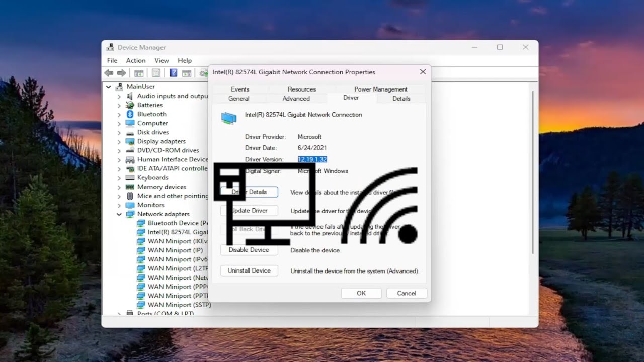The height and width of the screenshot is (362, 644).
Task: Click the Driver Details button
Action: pos(249,192)
